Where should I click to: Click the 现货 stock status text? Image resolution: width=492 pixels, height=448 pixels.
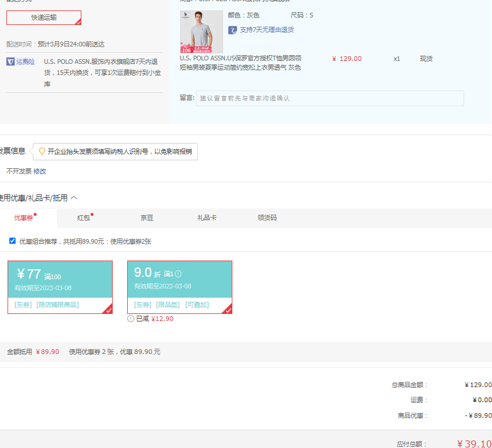(426, 59)
